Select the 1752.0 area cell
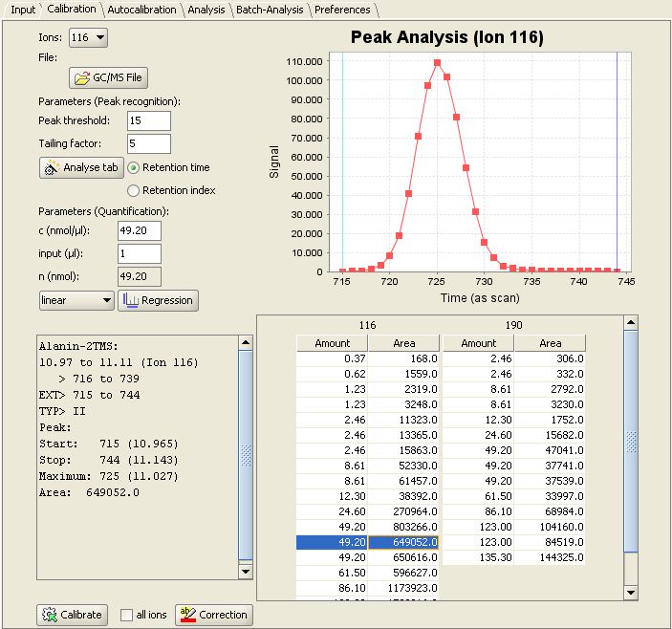This screenshot has height=629, width=672. click(x=550, y=421)
